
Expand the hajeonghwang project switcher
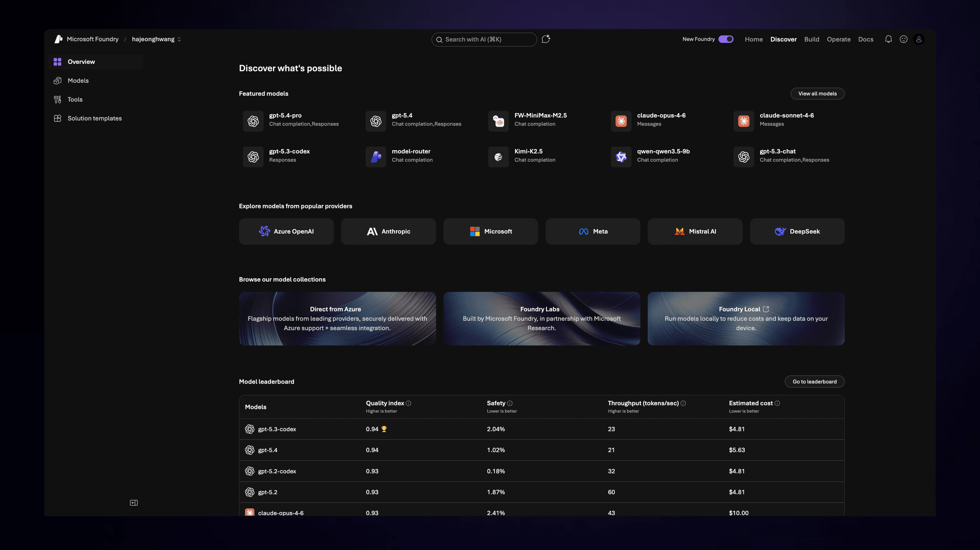click(156, 39)
